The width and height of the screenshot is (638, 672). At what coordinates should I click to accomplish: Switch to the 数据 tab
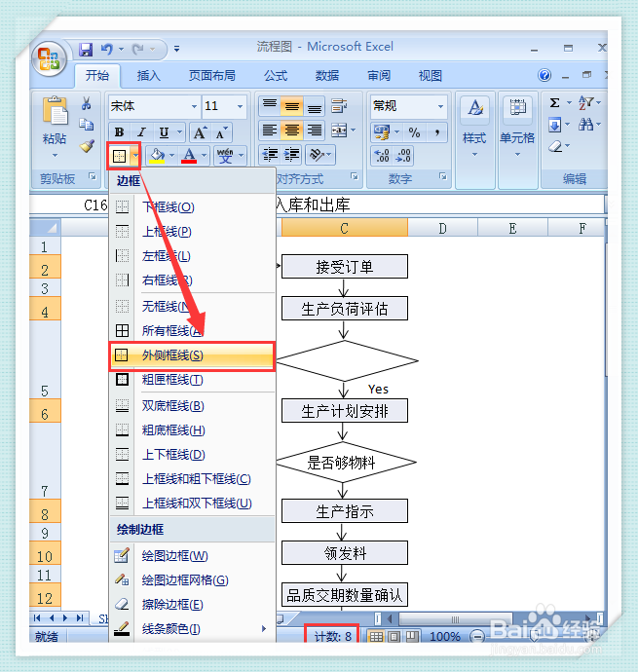pyautogui.click(x=327, y=76)
